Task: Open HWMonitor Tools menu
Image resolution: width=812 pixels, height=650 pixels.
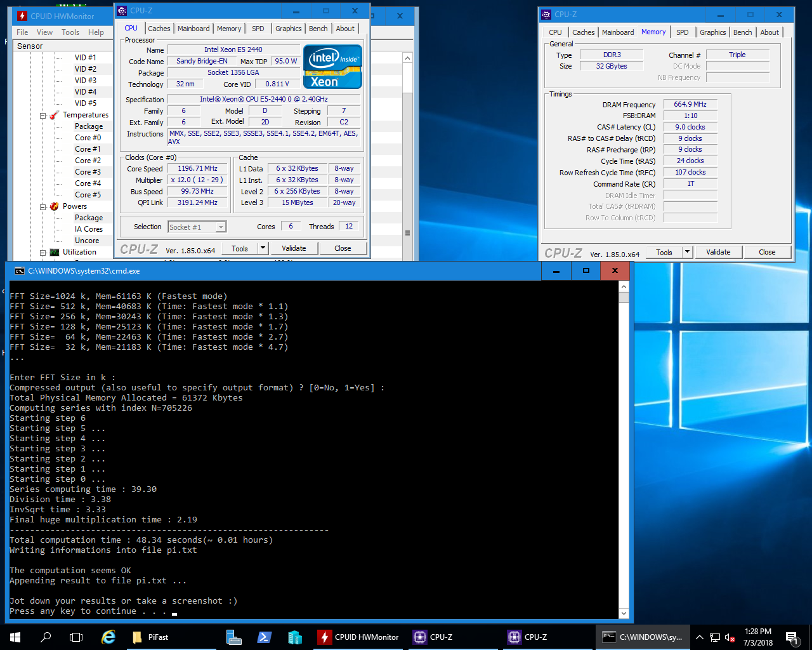Action: (x=70, y=32)
